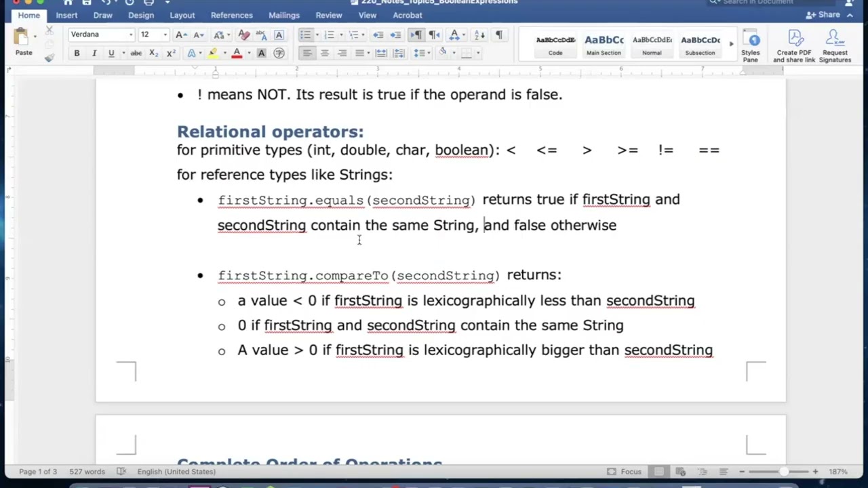Viewport: 868px width, 488px height.
Task: Click the Format Painter brush icon
Action: click(50, 58)
